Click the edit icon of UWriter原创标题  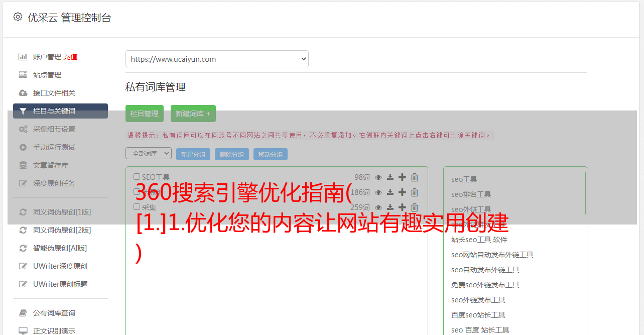pos(23,284)
